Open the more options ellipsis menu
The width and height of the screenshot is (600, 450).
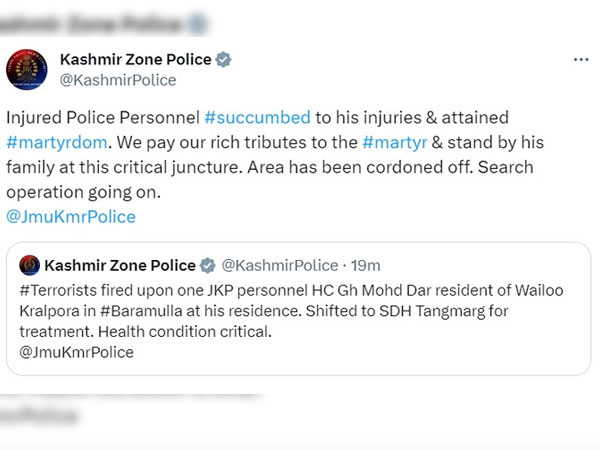coord(581,60)
